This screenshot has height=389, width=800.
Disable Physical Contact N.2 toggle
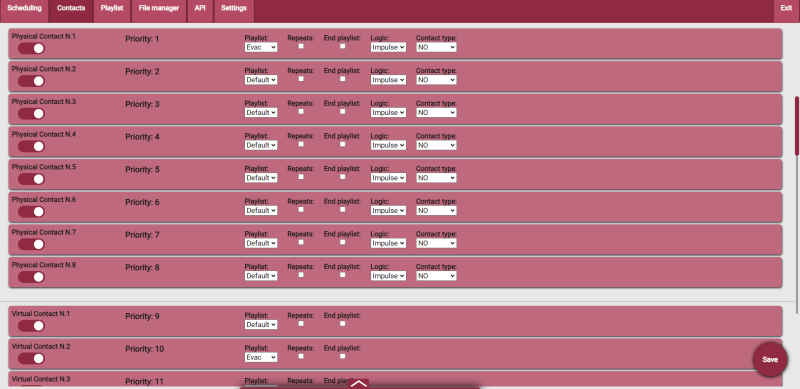coord(31,81)
